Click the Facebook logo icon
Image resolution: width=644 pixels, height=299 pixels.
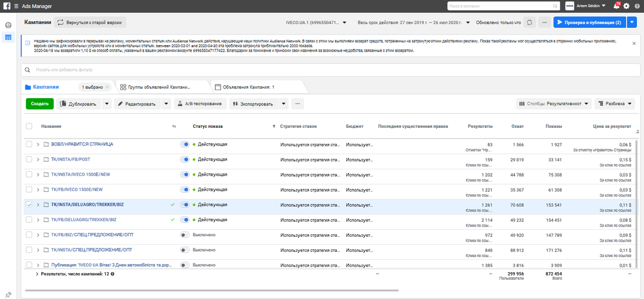point(8,6)
